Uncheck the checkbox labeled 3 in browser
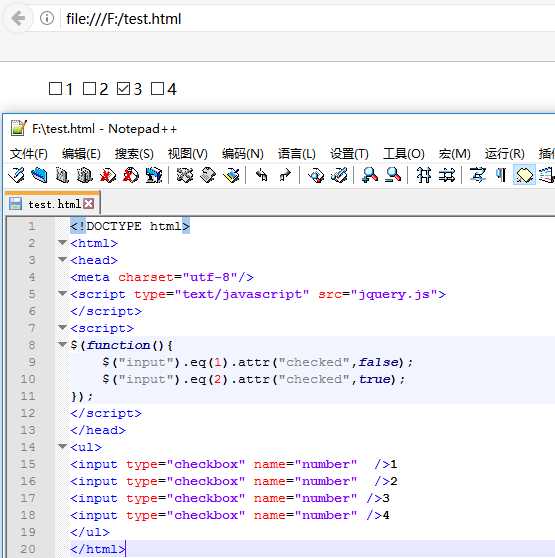 click(x=123, y=89)
